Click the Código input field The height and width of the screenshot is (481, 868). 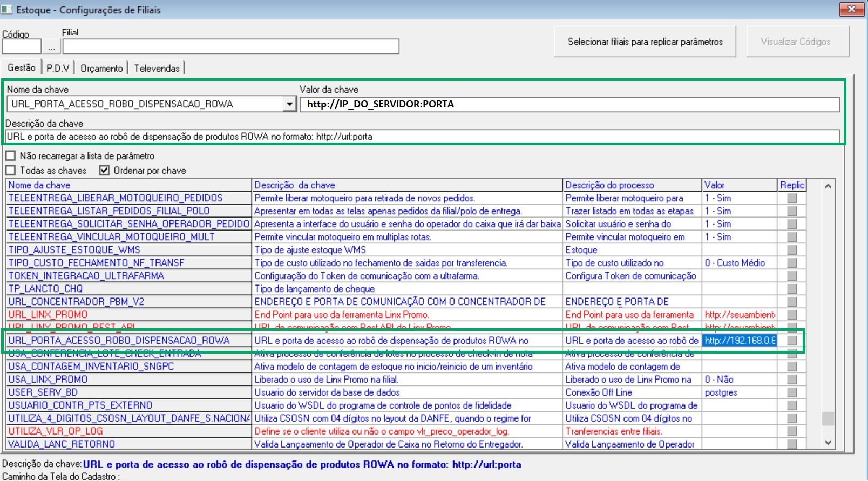coord(22,47)
